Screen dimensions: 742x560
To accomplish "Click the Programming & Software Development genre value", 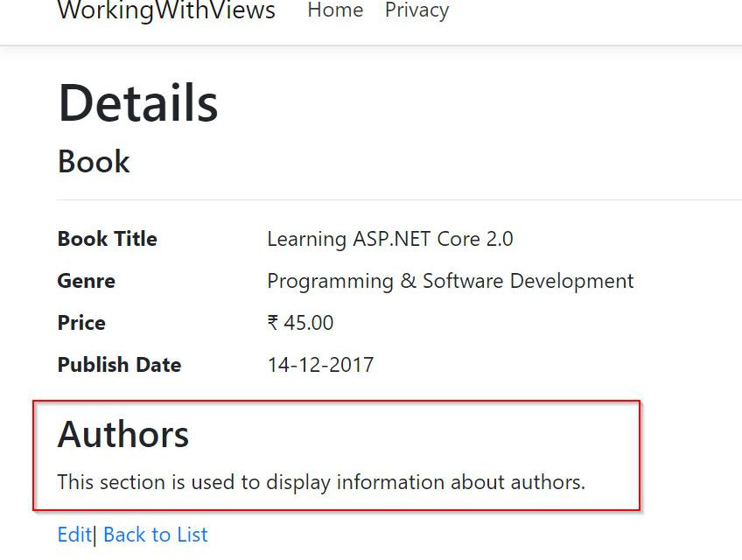I will 450,281.
